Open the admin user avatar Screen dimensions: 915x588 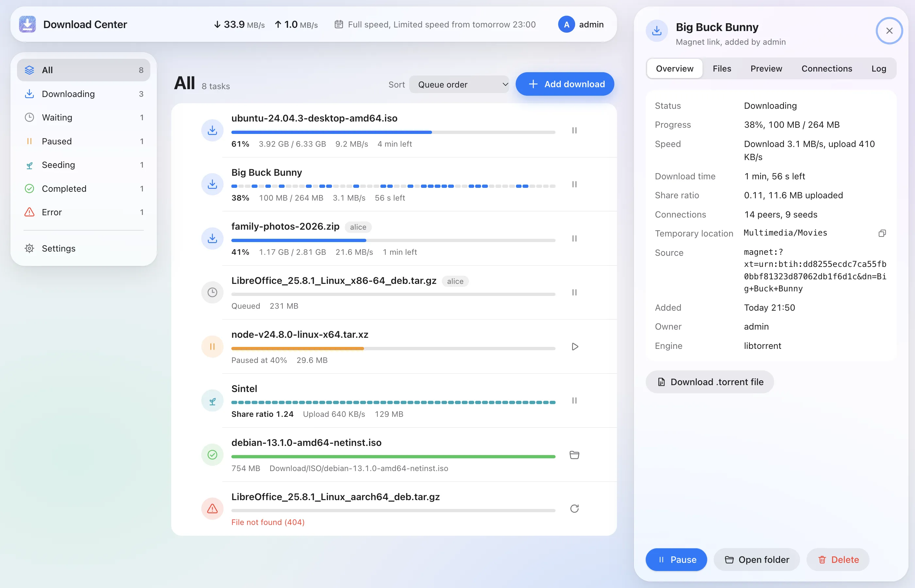coord(566,24)
